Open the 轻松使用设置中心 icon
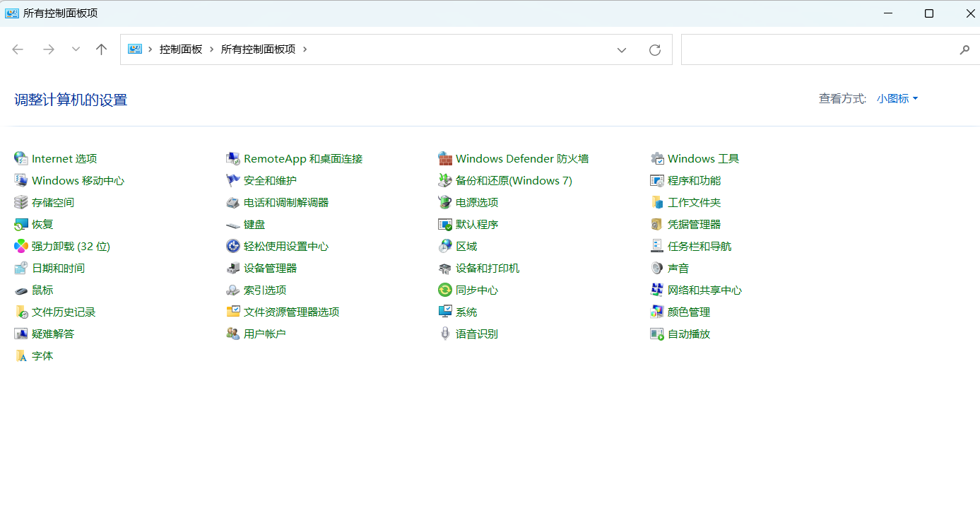 pyautogui.click(x=232, y=246)
